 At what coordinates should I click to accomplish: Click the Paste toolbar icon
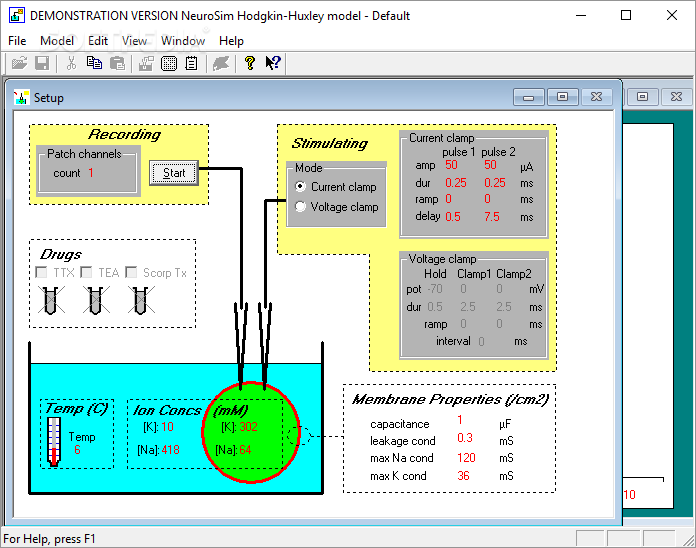tap(117, 63)
